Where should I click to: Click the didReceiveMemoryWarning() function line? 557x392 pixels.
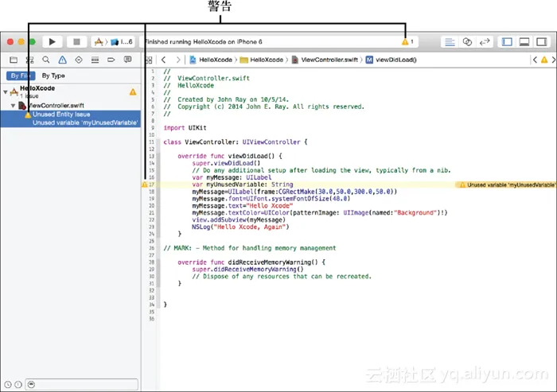[x=251, y=262]
